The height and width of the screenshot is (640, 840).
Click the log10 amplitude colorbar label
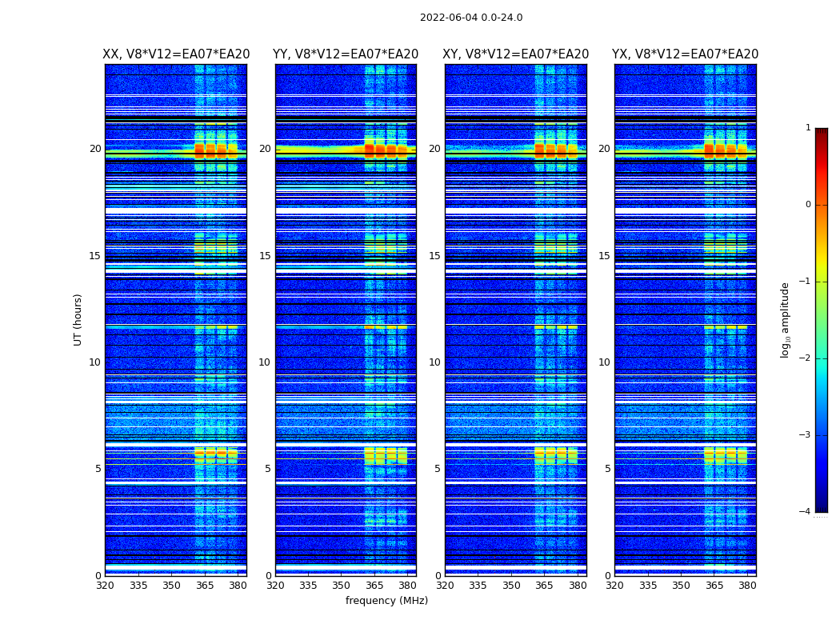785,320
